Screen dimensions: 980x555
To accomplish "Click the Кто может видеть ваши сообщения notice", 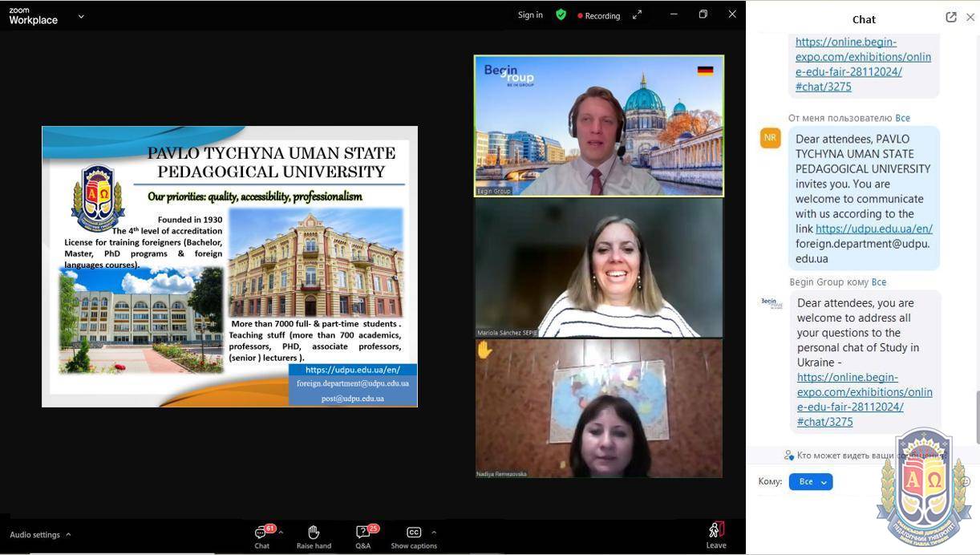I will 865,456.
